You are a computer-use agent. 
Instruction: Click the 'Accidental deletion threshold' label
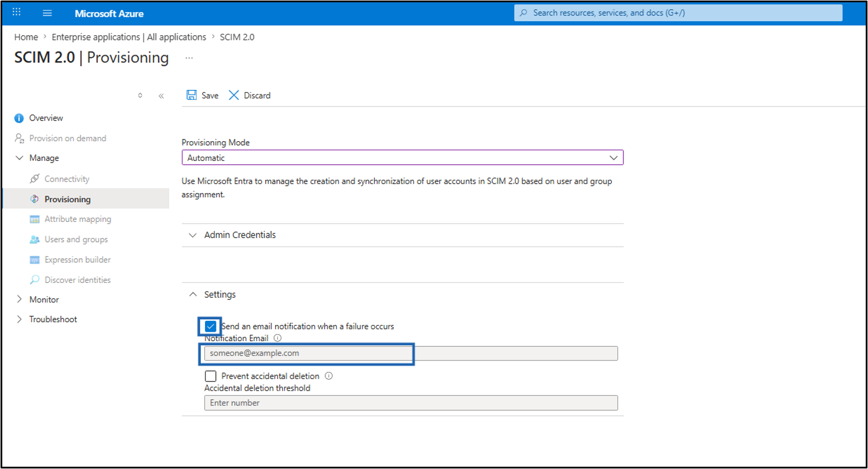[257, 388]
